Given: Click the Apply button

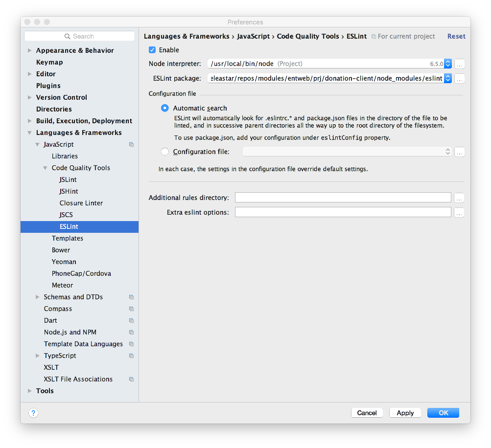Looking at the screenshot, I should click(x=405, y=413).
